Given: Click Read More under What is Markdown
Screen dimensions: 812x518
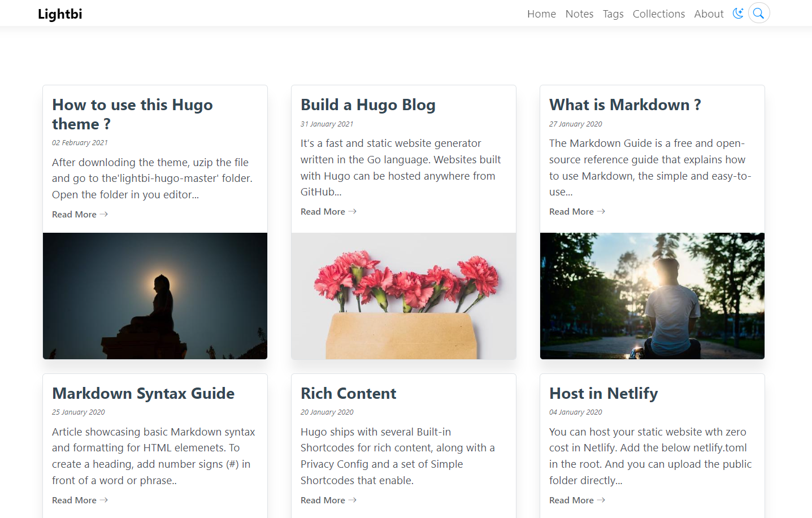Looking at the screenshot, I should pyautogui.click(x=577, y=212).
